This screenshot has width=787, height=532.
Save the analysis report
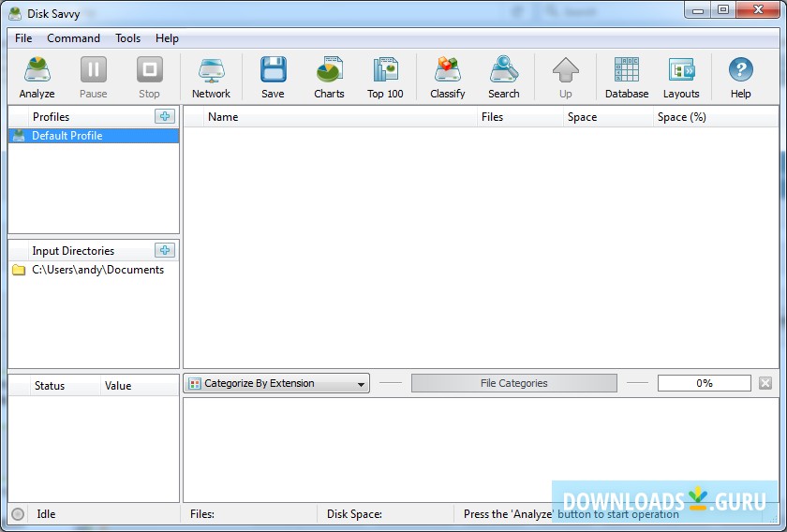(273, 78)
